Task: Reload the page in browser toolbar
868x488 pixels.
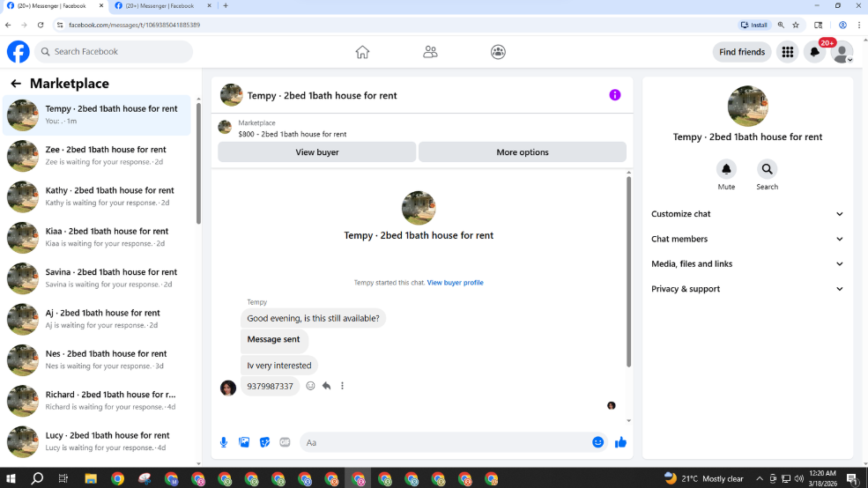Action: pyautogui.click(x=41, y=25)
